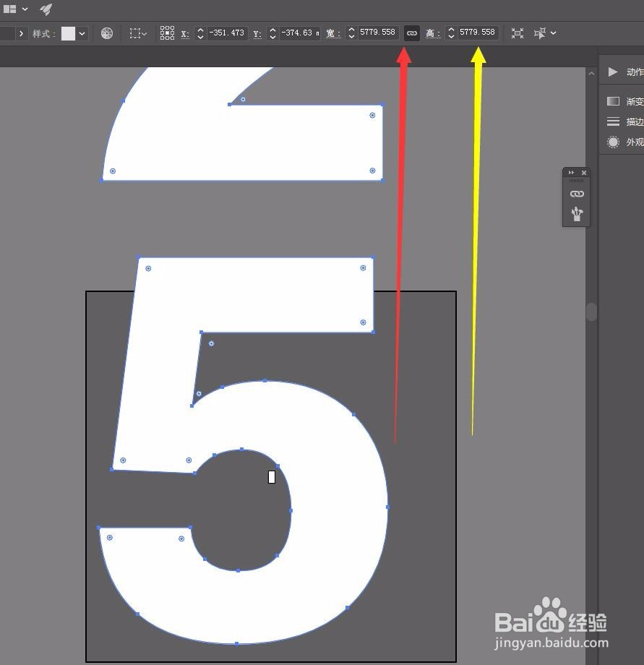Expand the control bar chevron at left
This screenshot has height=665, width=644.
click(x=21, y=33)
